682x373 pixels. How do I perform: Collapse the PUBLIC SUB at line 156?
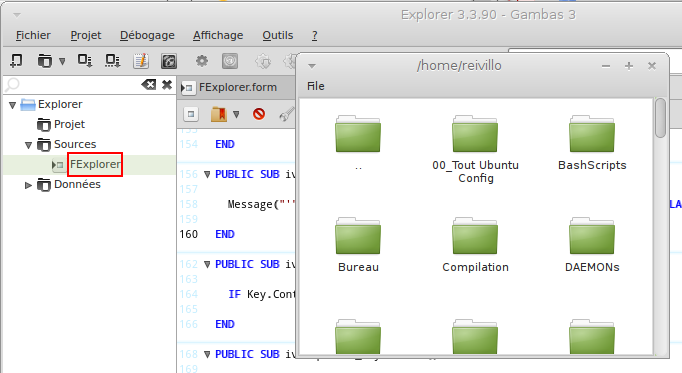click(207, 174)
